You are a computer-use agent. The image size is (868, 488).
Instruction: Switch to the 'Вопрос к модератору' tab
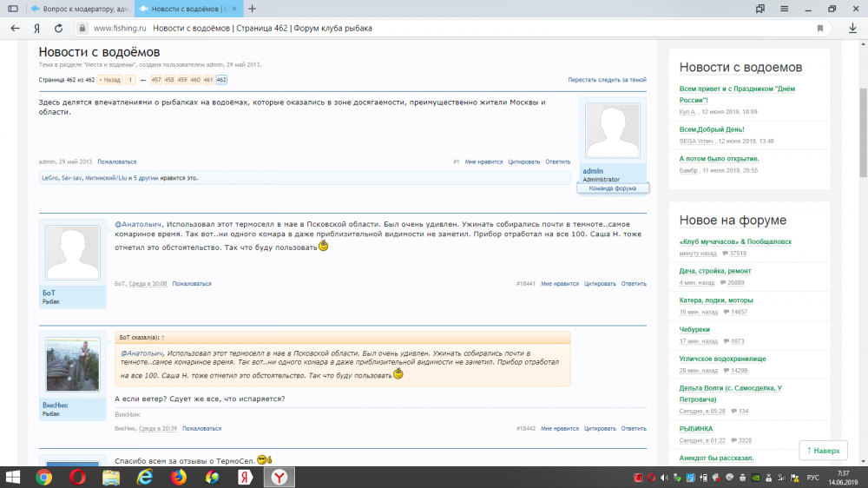[78, 8]
